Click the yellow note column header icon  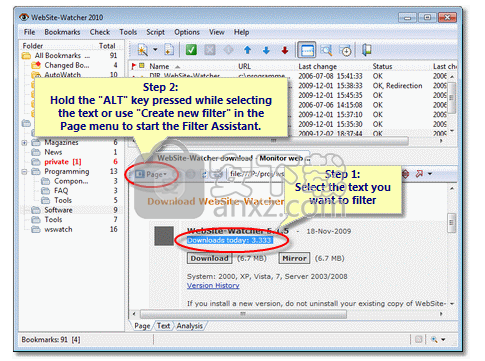coord(142,66)
